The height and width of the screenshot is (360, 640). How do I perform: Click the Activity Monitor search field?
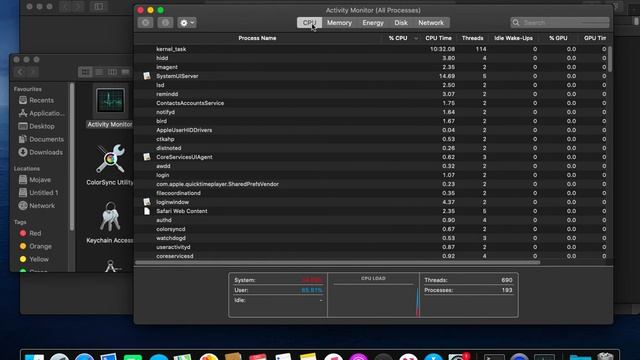(x=560, y=23)
